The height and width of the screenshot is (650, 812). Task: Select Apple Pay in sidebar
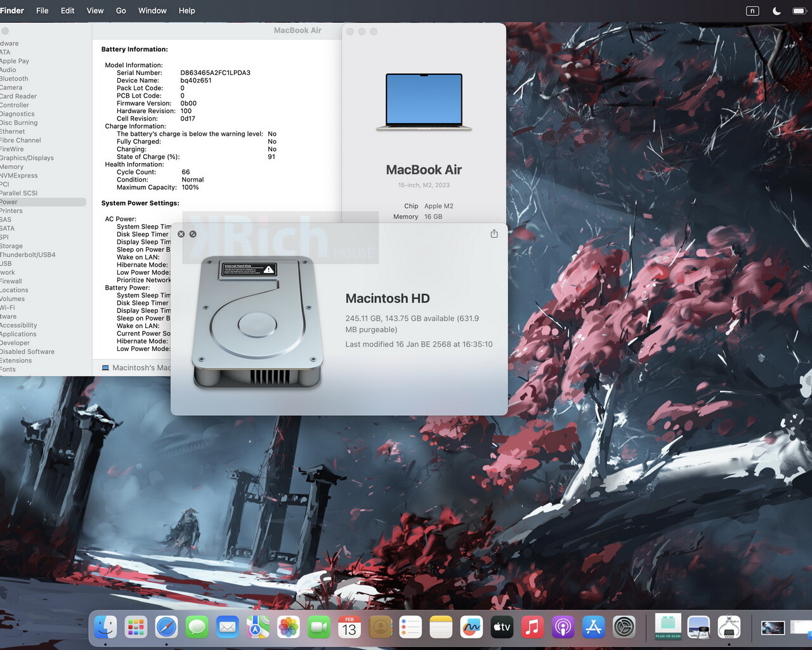[x=15, y=61]
